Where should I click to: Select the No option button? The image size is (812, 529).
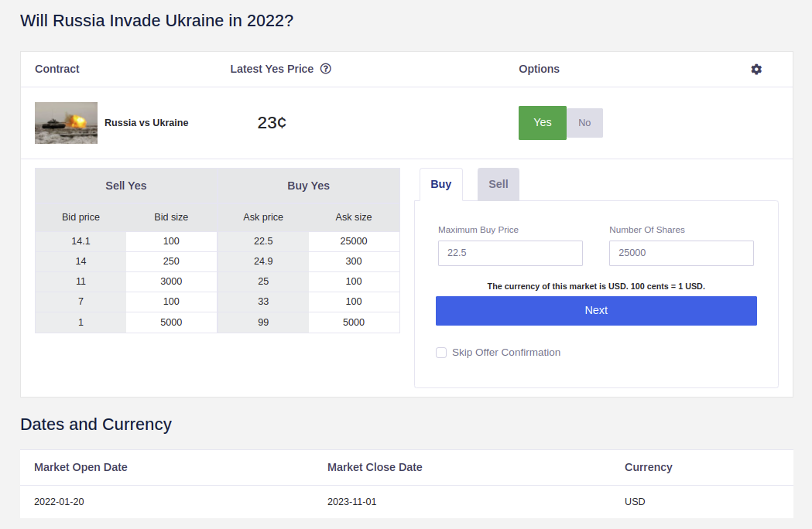tap(584, 123)
